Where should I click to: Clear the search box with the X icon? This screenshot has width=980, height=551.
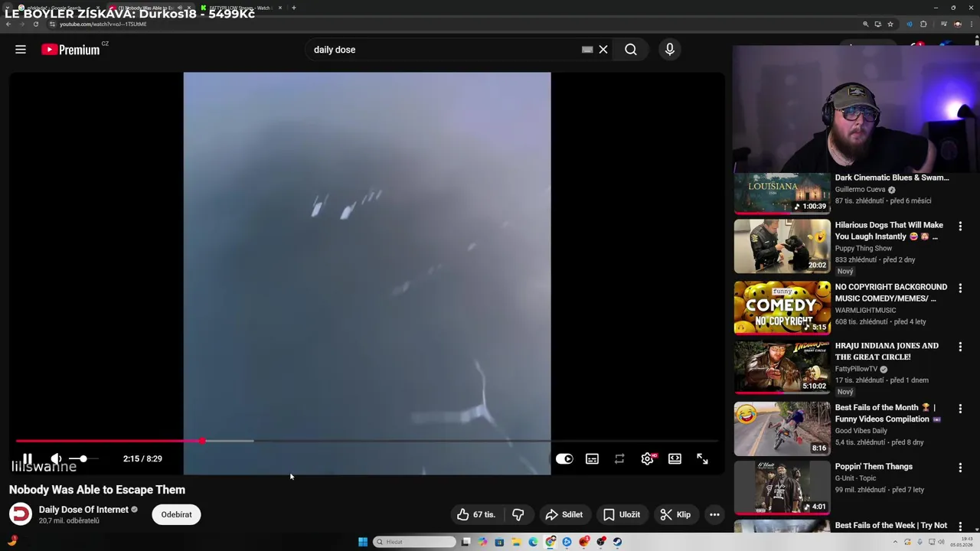point(603,50)
